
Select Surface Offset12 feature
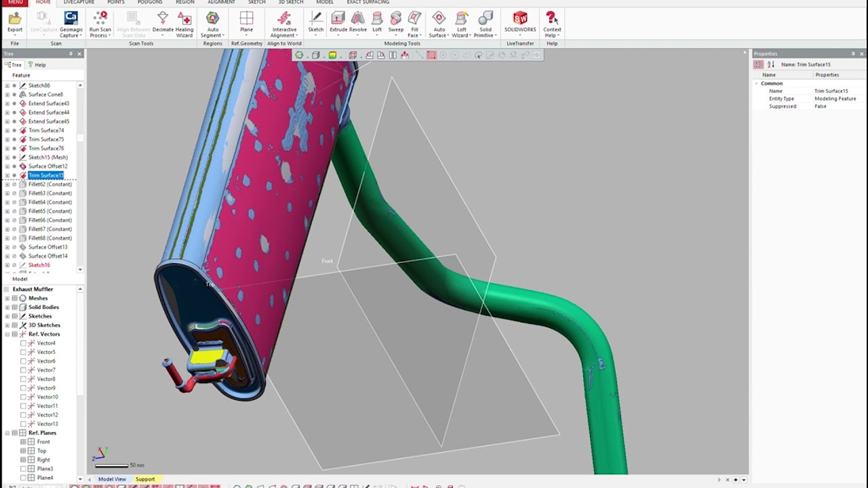coord(47,166)
